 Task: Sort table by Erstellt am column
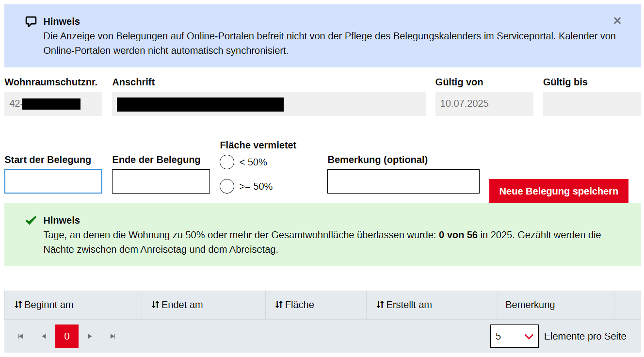click(404, 305)
